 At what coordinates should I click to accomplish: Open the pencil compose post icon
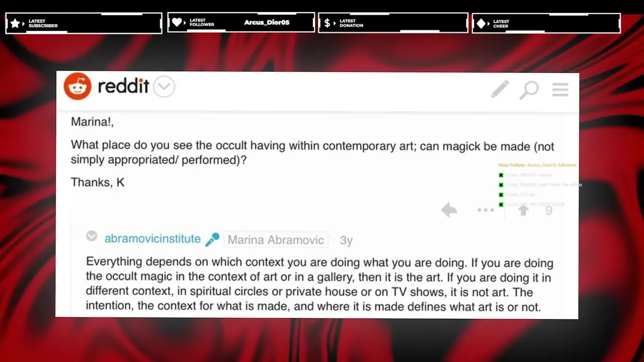tap(500, 89)
